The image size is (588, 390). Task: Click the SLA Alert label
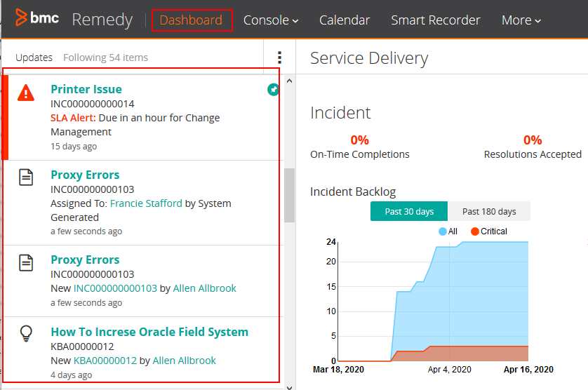[73, 118]
